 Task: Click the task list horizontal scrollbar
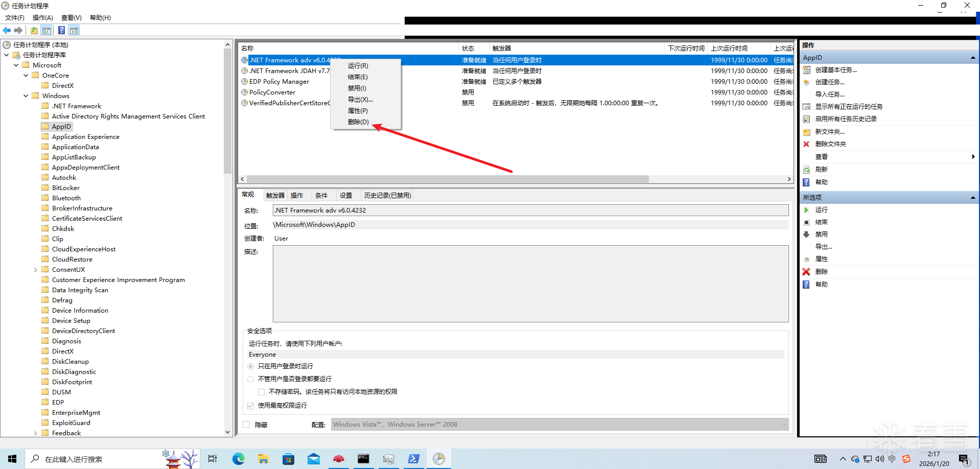tap(448, 179)
